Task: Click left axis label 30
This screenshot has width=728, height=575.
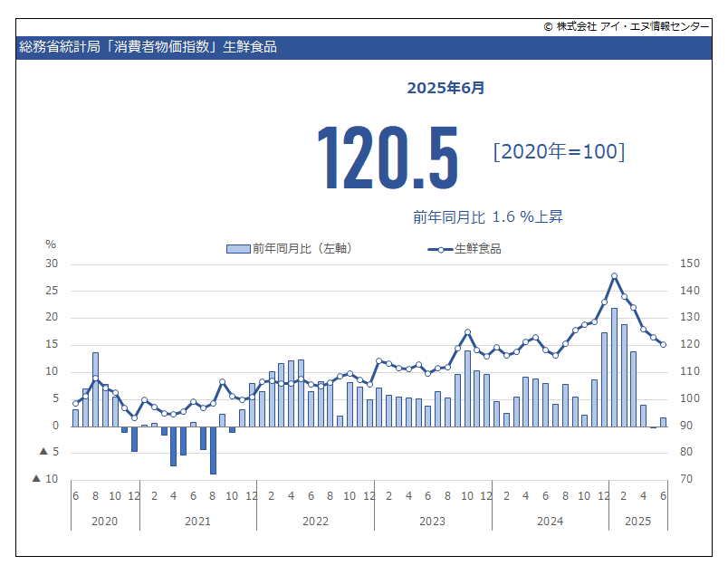Action: tap(52, 264)
